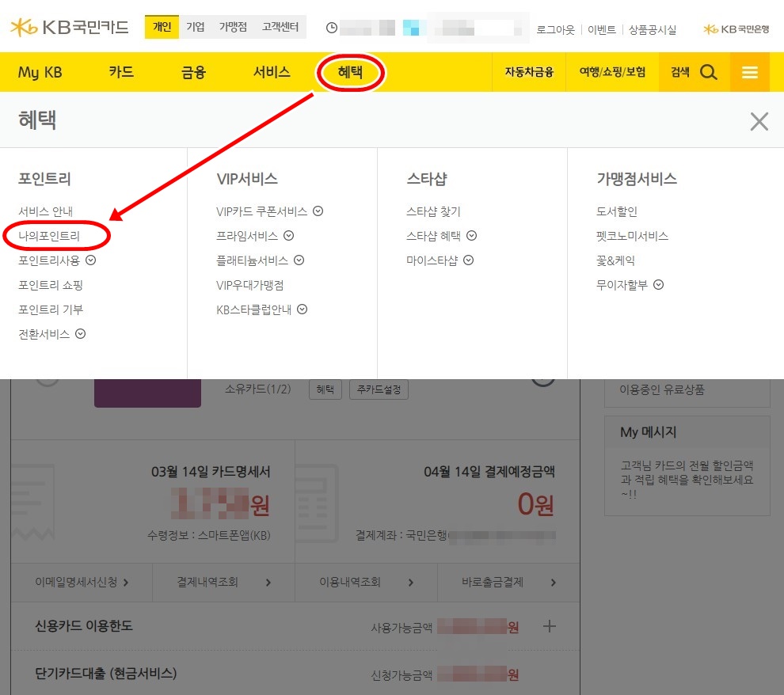The width and height of the screenshot is (784, 695).
Task: Click the 포인트리 column heading
Action: [x=44, y=178]
